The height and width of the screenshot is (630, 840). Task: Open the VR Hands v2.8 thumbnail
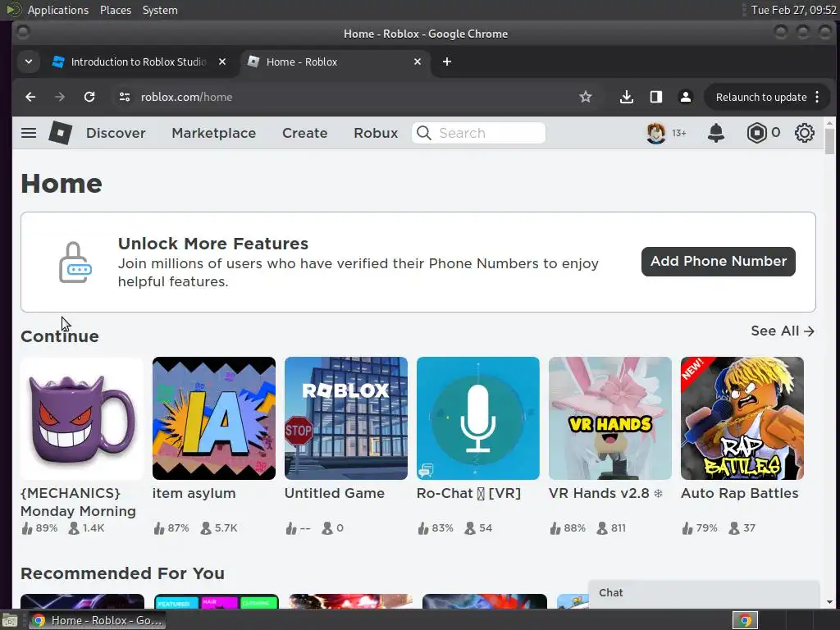[610, 418]
